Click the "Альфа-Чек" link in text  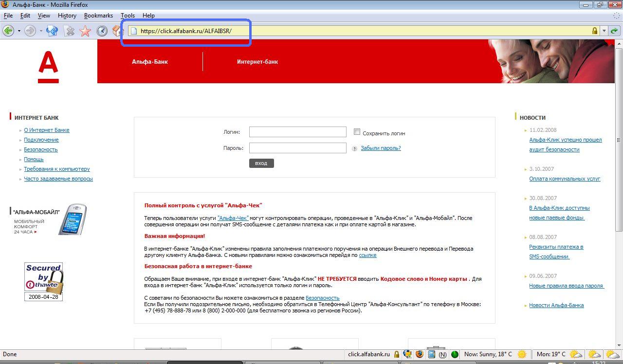point(233,218)
